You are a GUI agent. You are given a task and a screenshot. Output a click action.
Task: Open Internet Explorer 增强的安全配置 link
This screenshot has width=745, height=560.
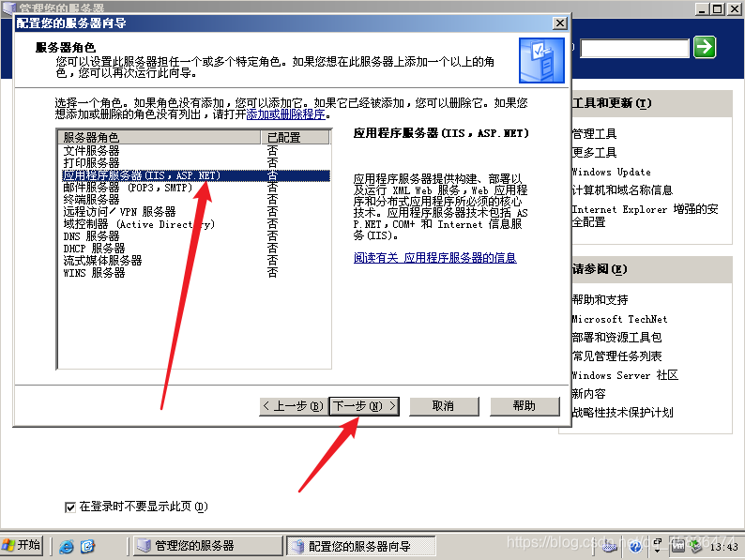[x=645, y=216]
